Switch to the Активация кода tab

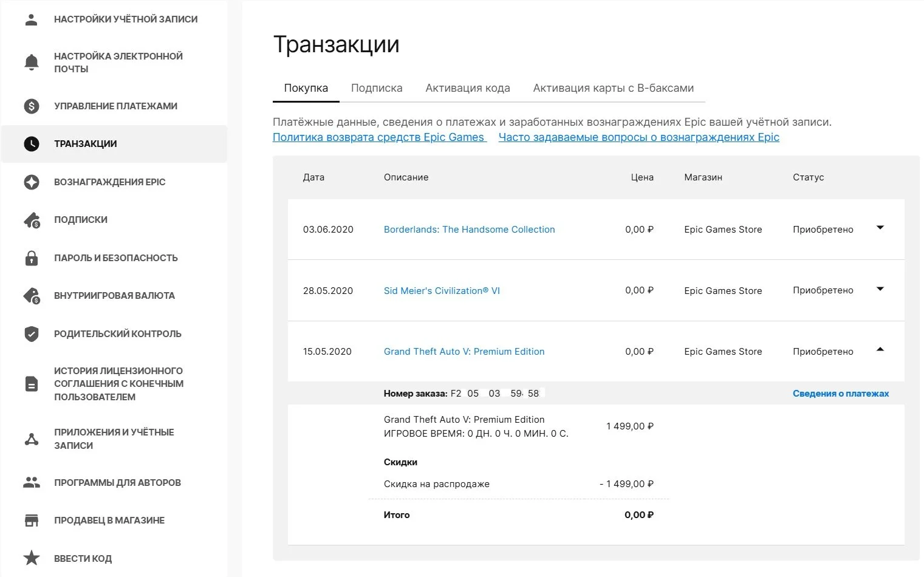[x=468, y=88]
